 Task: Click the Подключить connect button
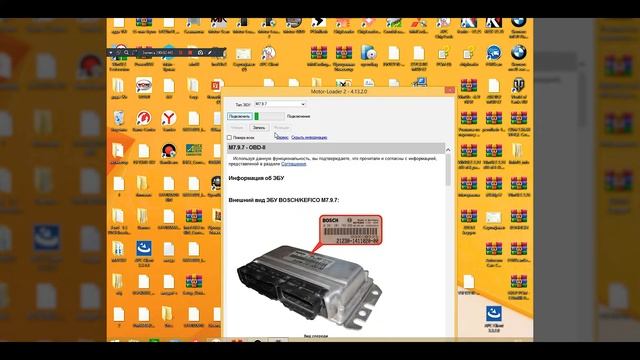click(240, 116)
